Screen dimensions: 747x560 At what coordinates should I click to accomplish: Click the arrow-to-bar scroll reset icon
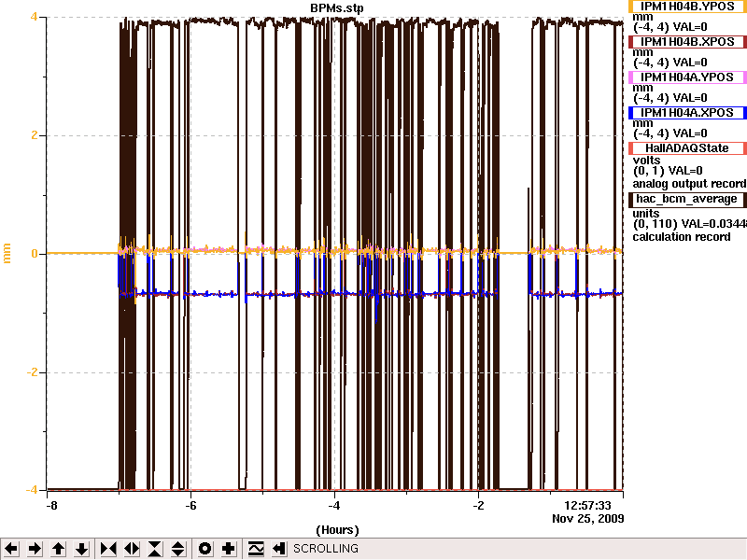[279, 549]
